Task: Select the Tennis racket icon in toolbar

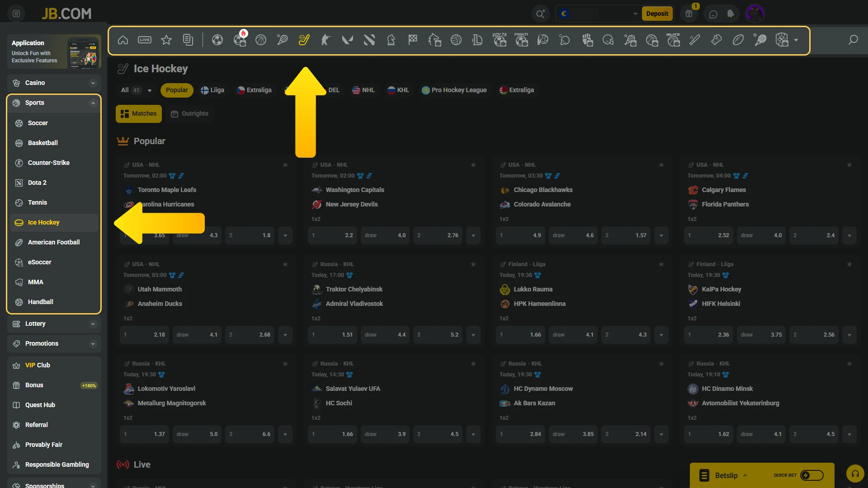Action: coord(283,40)
